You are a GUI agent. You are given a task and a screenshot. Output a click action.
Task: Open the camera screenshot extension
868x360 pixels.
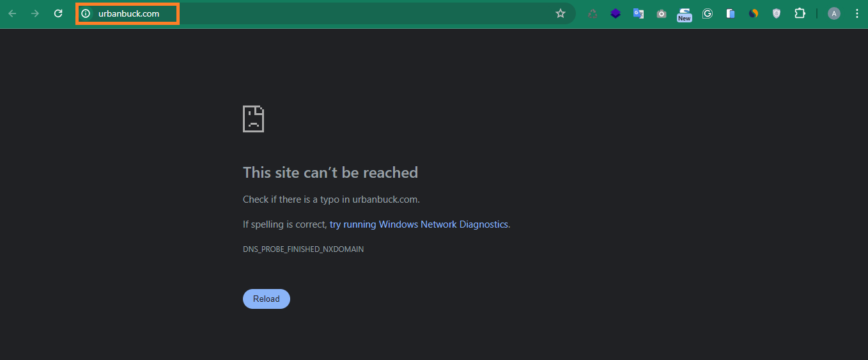[662, 13]
